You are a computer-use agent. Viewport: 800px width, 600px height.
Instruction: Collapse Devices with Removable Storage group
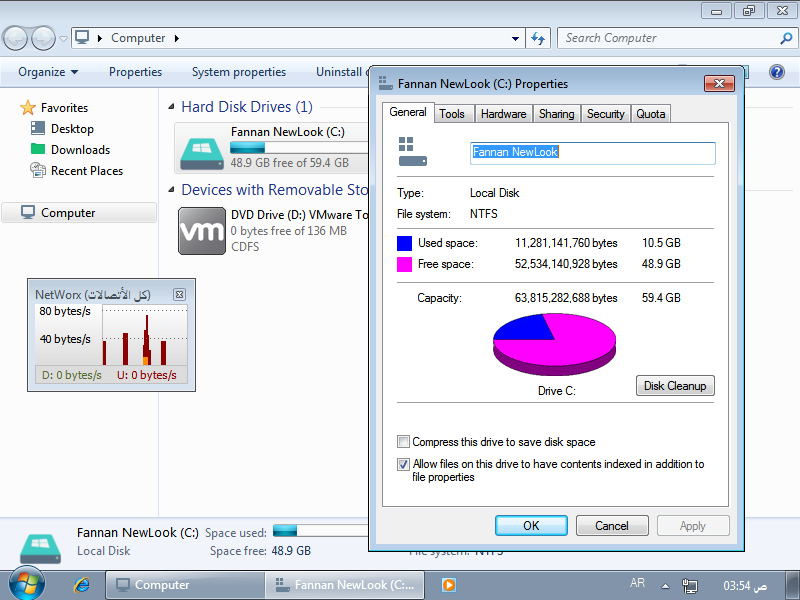(171, 190)
